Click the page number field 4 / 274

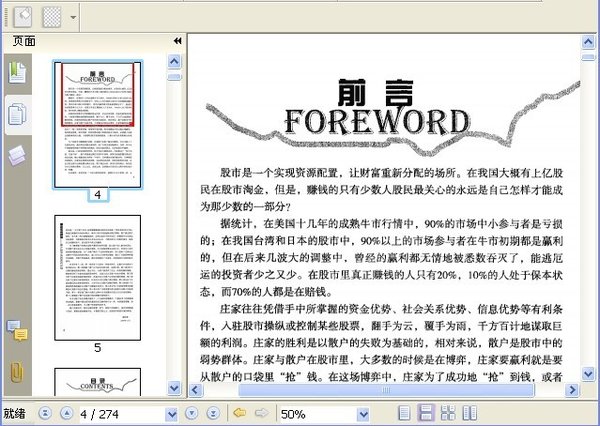[x=122, y=414]
